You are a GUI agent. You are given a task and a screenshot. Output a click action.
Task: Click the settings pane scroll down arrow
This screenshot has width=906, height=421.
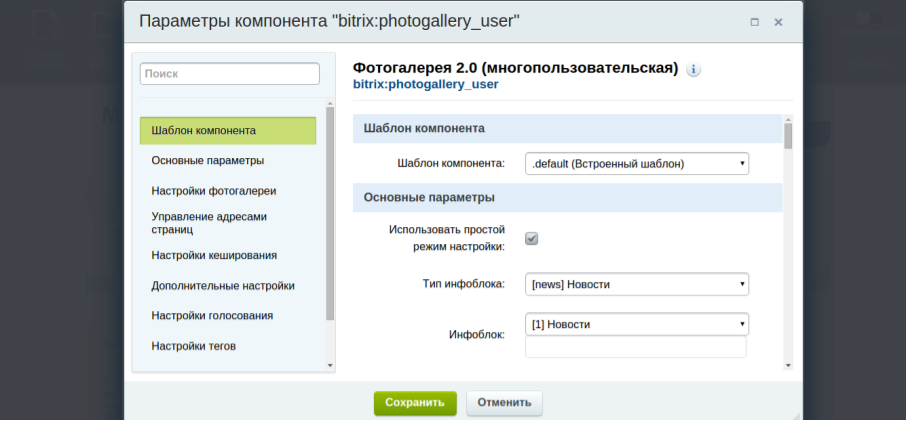[788, 365]
